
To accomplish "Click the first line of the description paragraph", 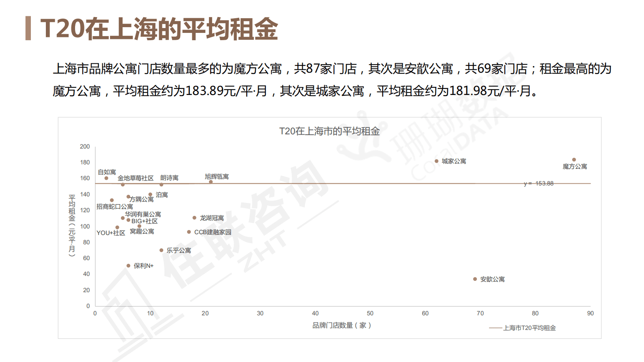I will point(332,69).
